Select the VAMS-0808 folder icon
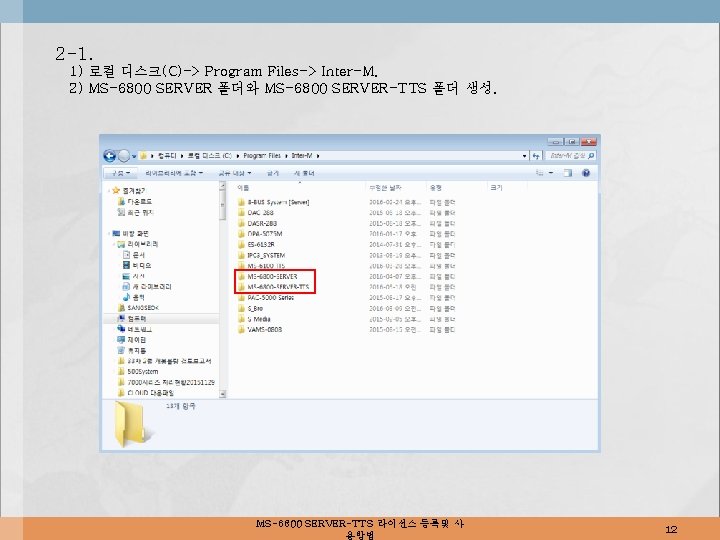The image size is (720, 540). point(241,330)
